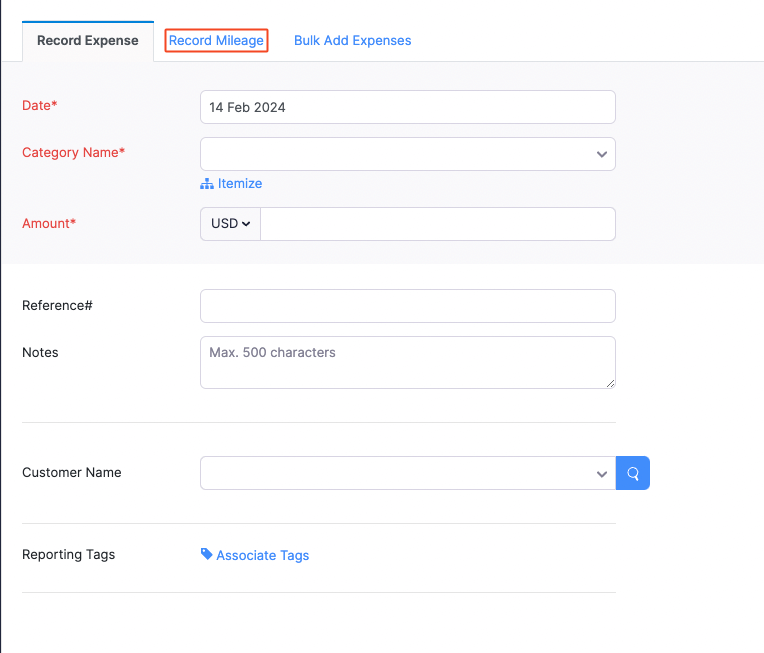The width and height of the screenshot is (764, 653).
Task: Click the Reporting Tags label
Action: click(68, 554)
